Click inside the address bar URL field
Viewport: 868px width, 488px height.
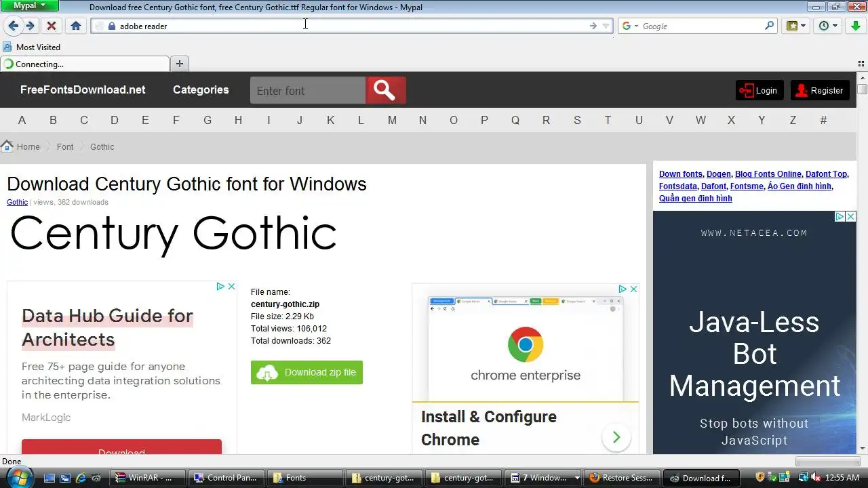pos(353,26)
